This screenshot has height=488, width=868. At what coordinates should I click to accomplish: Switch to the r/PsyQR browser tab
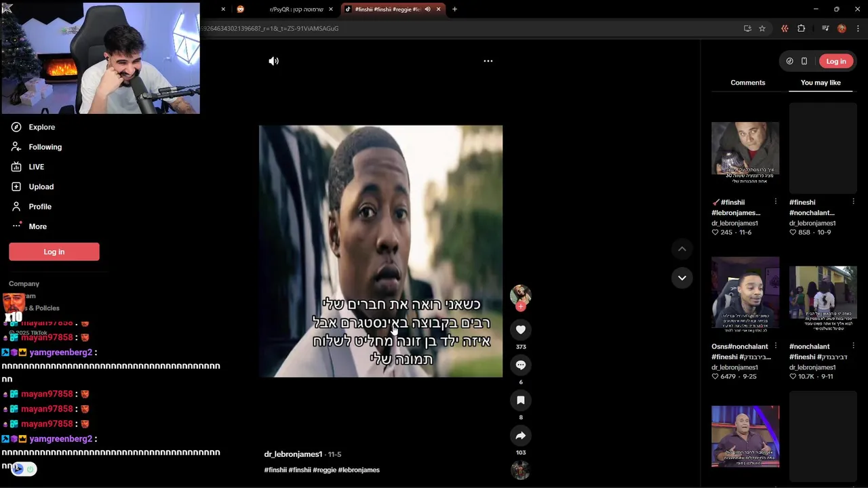(x=296, y=9)
